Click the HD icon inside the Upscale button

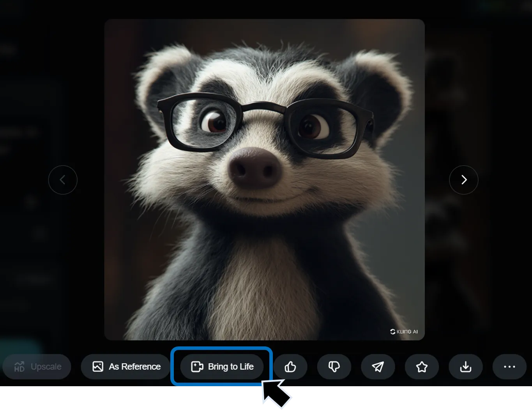click(x=19, y=367)
